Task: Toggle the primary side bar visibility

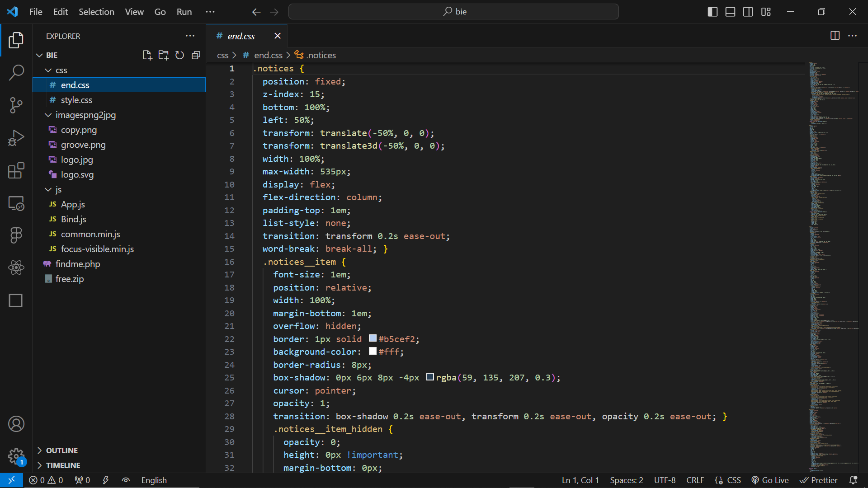Action: coord(712,12)
